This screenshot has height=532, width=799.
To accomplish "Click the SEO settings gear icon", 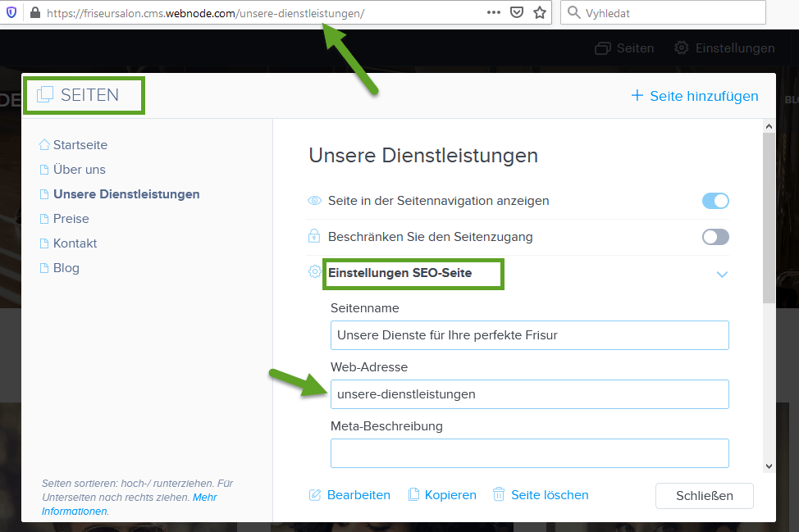I will (315, 272).
